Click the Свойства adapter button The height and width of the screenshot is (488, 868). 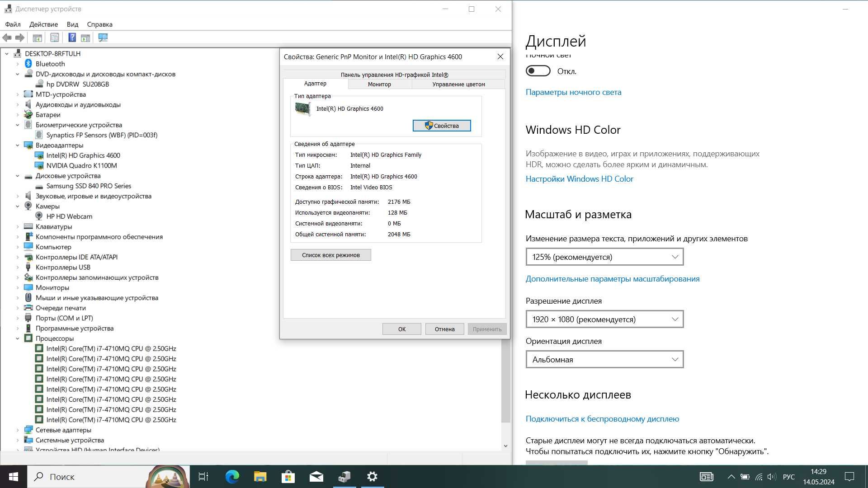(x=442, y=126)
